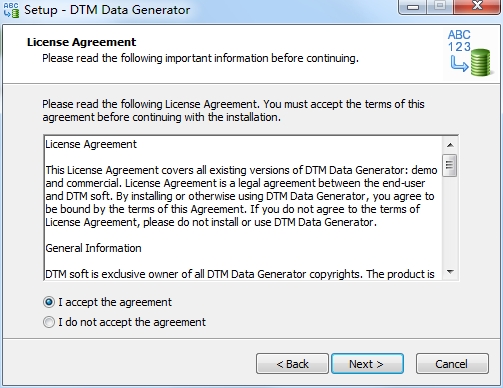Click the < Back button

tap(292, 364)
